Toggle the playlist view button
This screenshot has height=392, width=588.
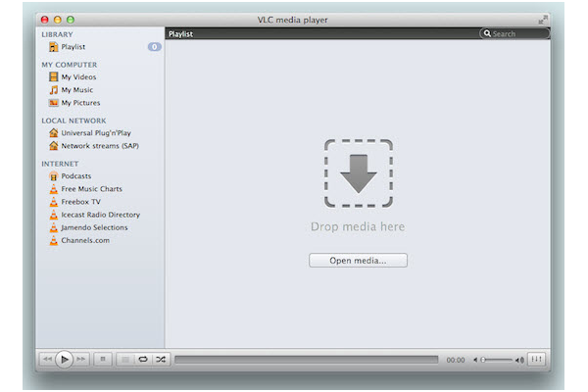click(x=125, y=360)
